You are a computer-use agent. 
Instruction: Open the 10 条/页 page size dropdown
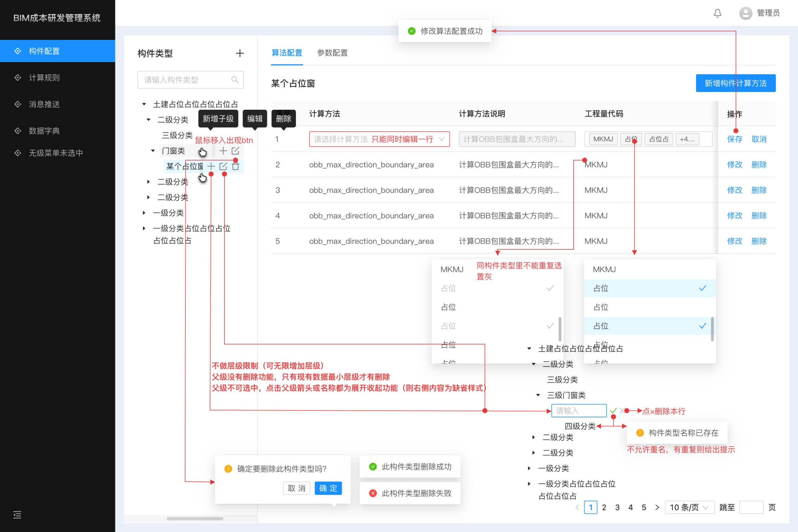(689, 508)
